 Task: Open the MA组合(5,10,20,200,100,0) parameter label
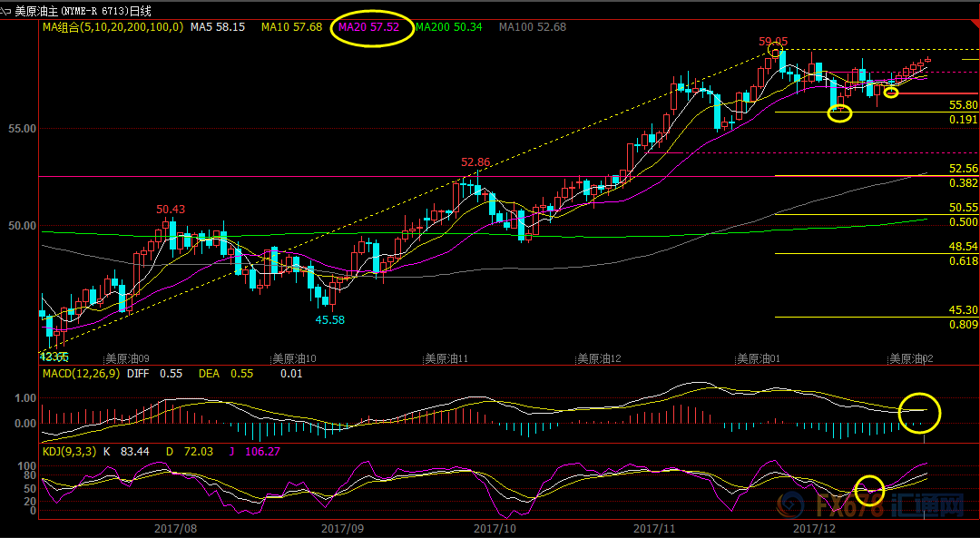(112, 27)
